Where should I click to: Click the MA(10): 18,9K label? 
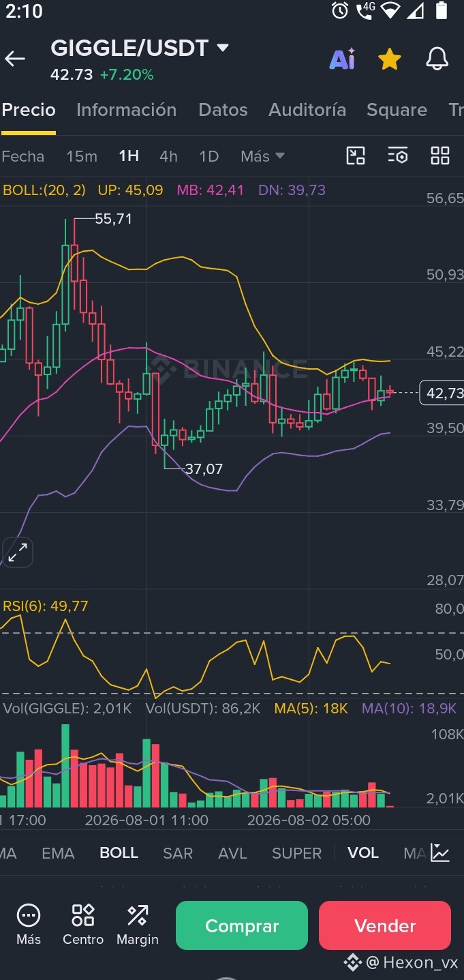coord(409,709)
